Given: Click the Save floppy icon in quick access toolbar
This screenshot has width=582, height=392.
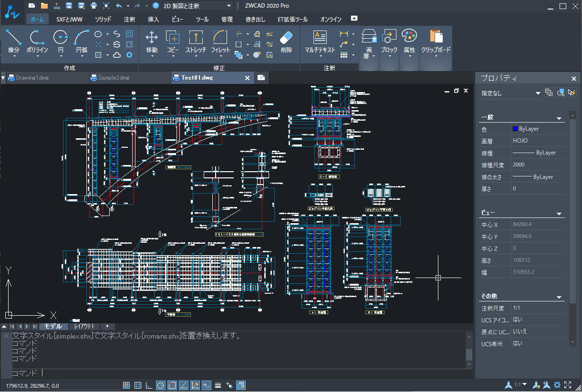Looking at the screenshot, I should (x=69, y=6).
